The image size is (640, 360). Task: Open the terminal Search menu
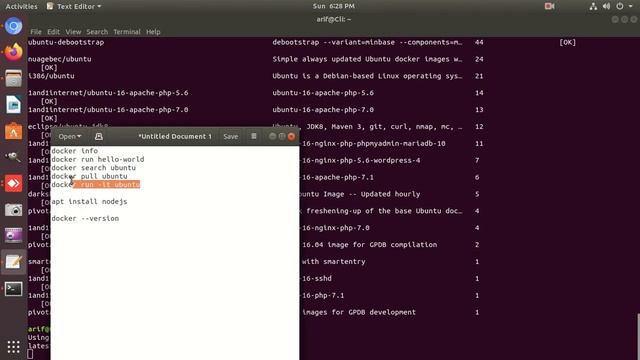coord(97,32)
